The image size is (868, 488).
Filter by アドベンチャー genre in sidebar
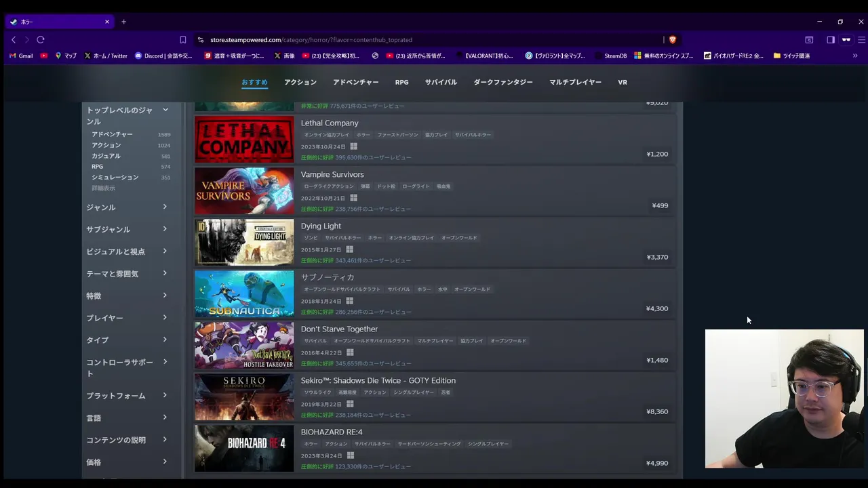[112, 134]
